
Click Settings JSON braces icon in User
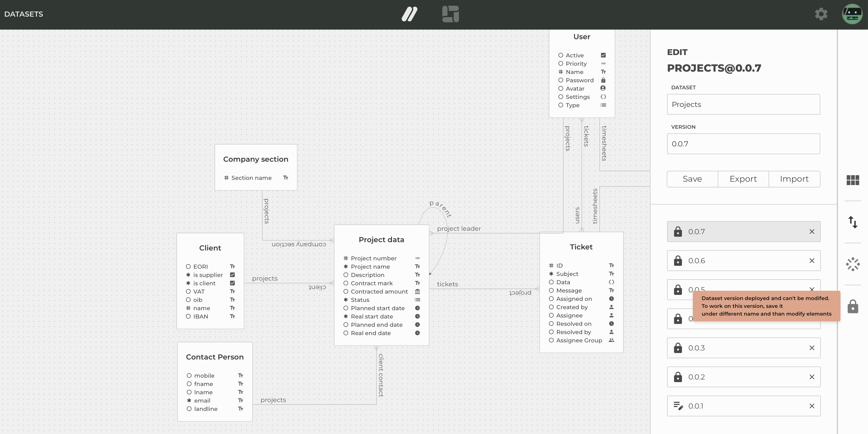pos(603,97)
